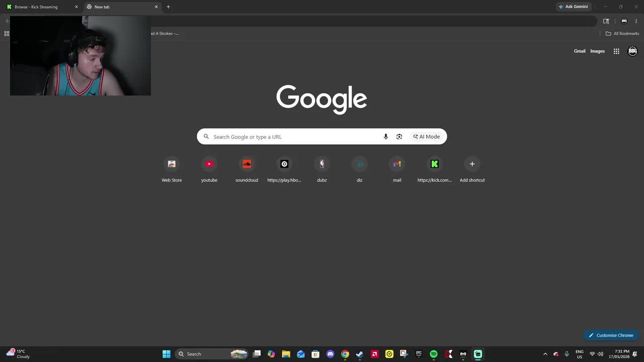Image resolution: width=644 pixels, height=362 pixels.
Task: Expand the All Bookmarks folder
Action: 622,34
